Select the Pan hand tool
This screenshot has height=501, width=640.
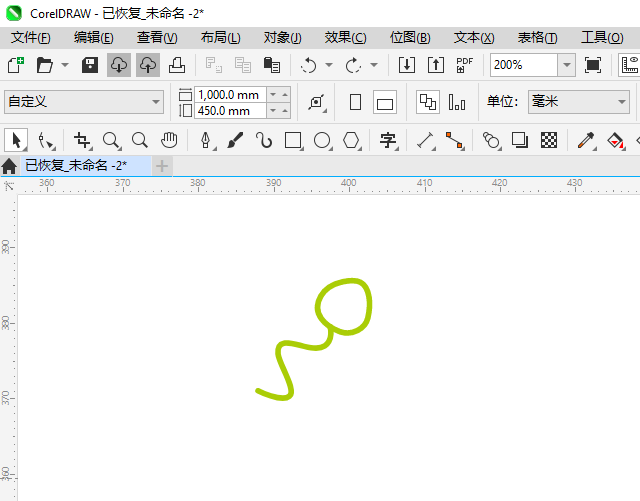[x=170, y=141]
